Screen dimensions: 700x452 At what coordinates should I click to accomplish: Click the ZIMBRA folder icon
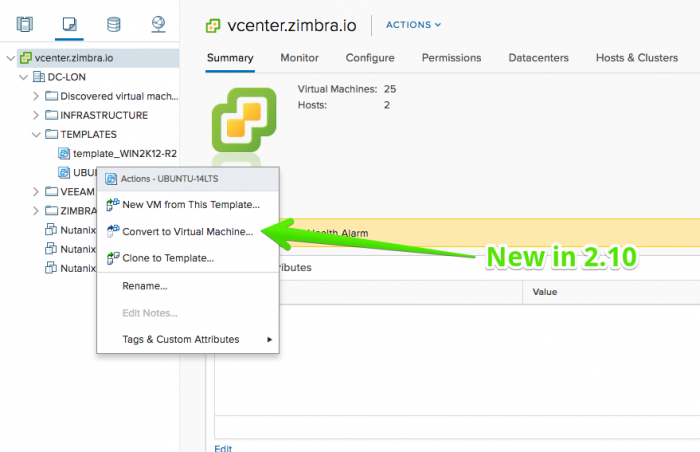pyautogui.click(x=51, y=210)
